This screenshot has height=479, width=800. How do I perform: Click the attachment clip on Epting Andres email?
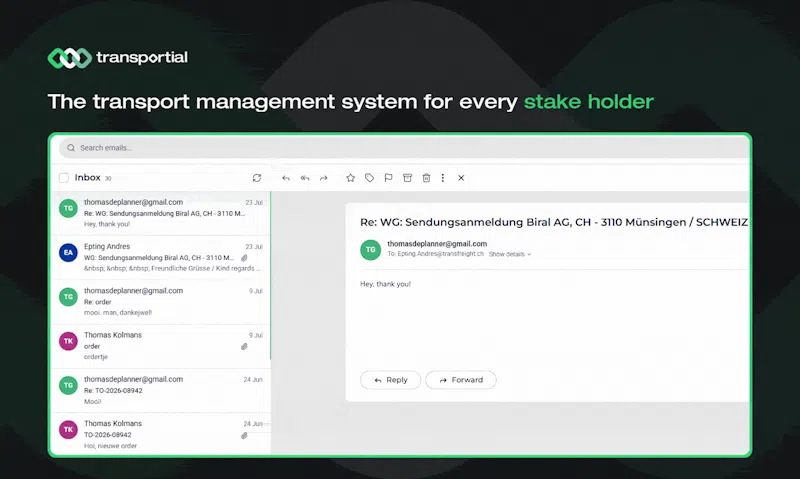coord(244,258)
